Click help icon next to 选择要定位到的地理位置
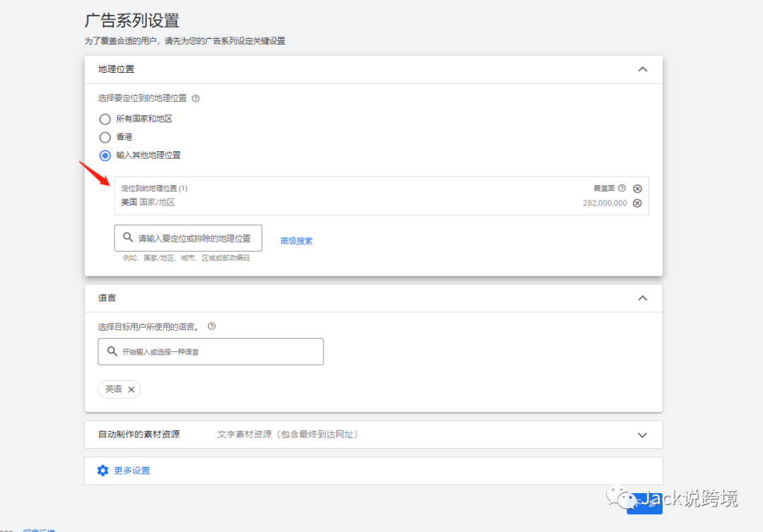Screen dimensions: 763x532 coord(196,98)
